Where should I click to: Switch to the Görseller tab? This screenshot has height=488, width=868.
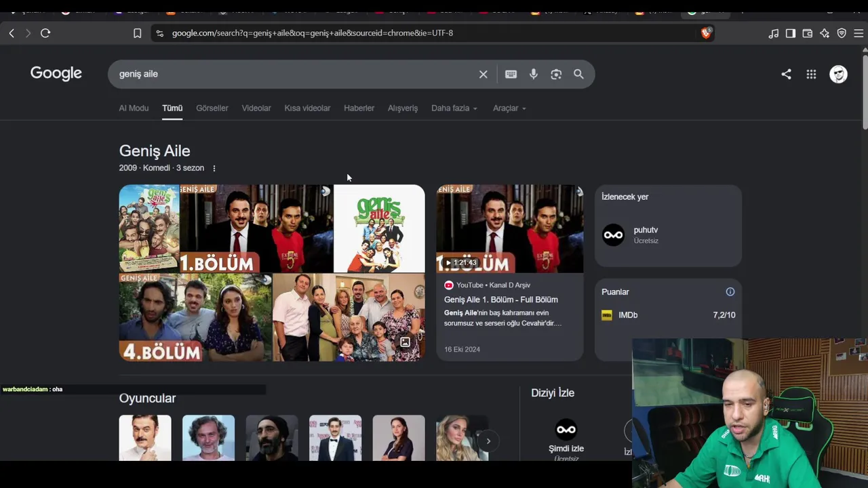[x=212, y=108]
